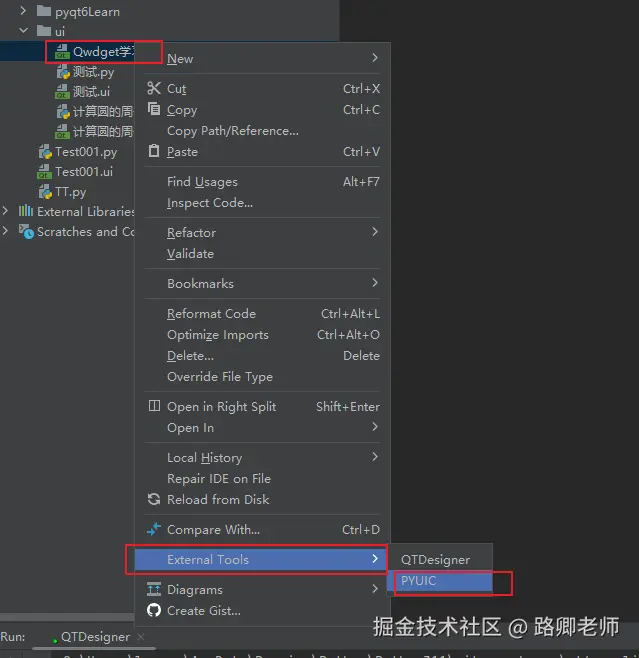Click the Scratches and Consoles icon
This screenshot has width=639, height=658.
[x=26, y=231]
